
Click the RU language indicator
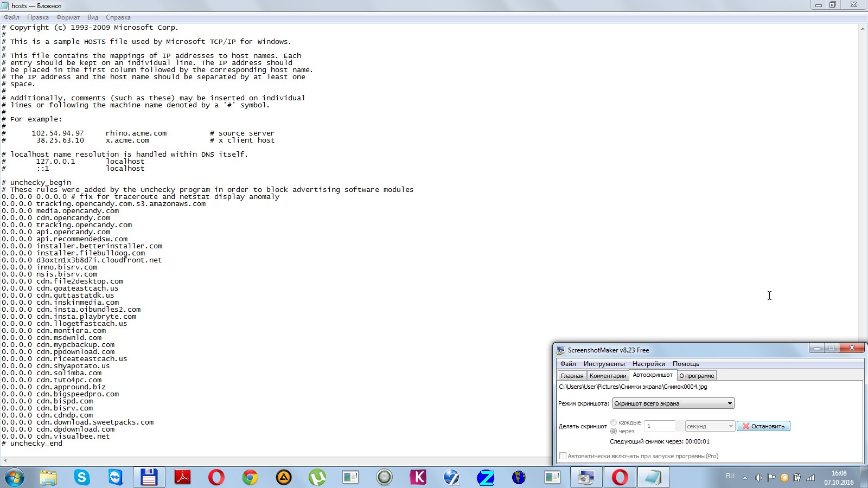click(x=730, y=476)
